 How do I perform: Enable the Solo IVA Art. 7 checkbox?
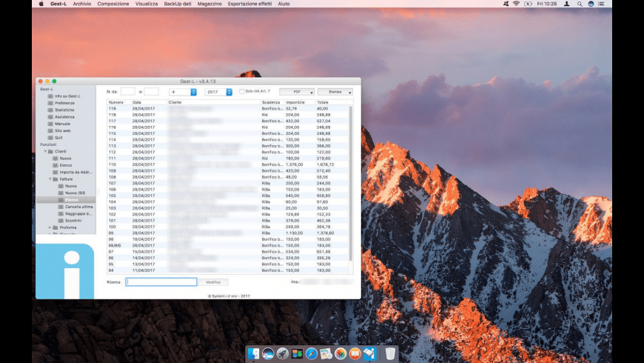click(x=241, y=92)
